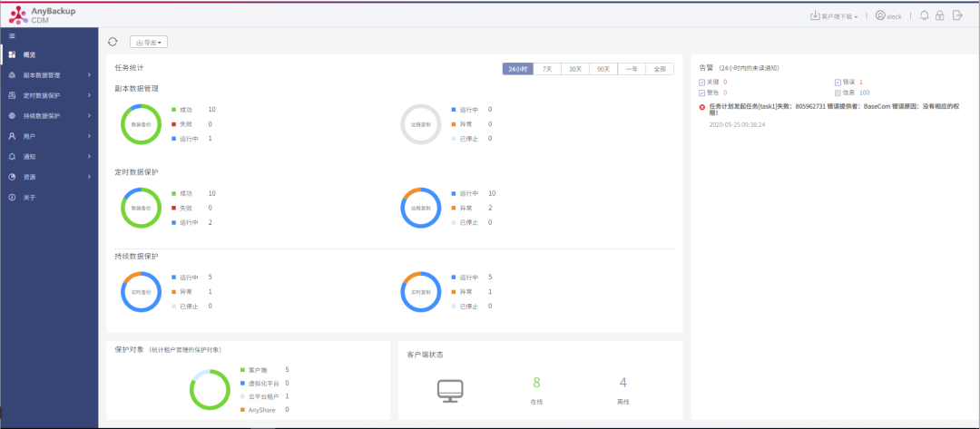Uncheck the 错误 alert filter checkbox
The height and width of the screenshot is (429, 980).
(x=838, y=82)
